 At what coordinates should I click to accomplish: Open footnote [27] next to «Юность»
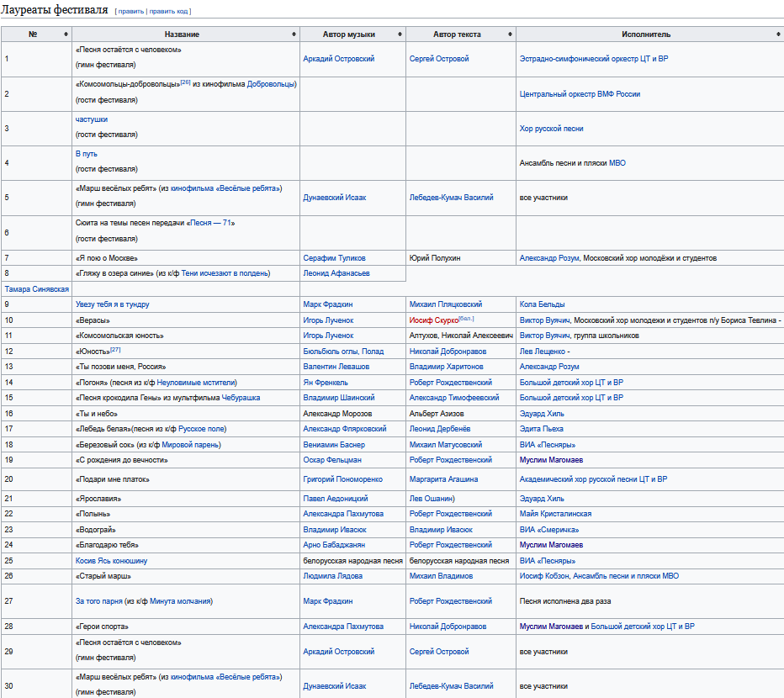tap(115, 350)
